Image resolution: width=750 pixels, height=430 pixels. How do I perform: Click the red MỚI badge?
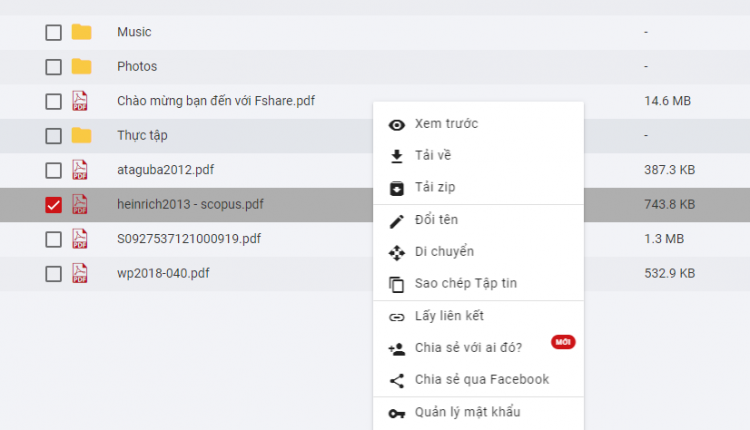[x=563, y=342]
